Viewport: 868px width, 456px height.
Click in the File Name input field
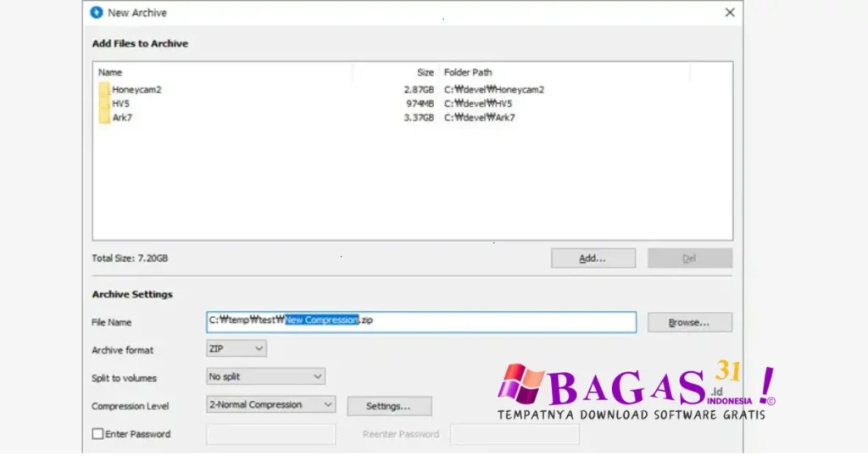(x=421, y=321)
